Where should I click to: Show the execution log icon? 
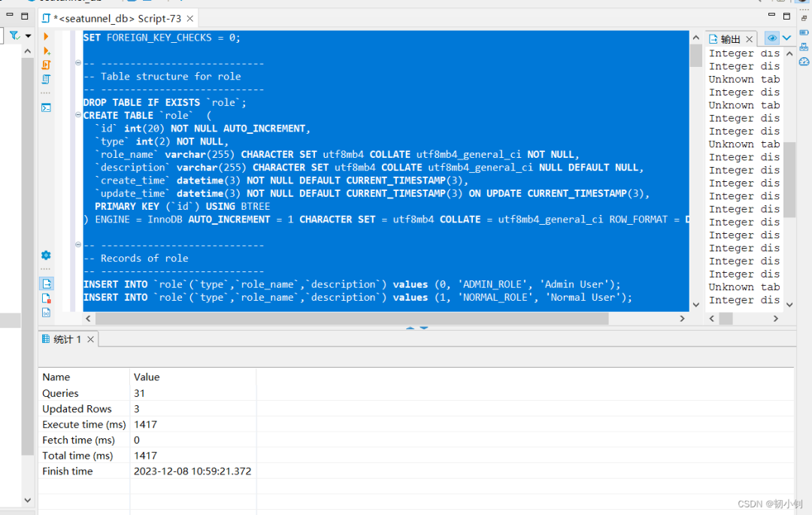point(46,298)
